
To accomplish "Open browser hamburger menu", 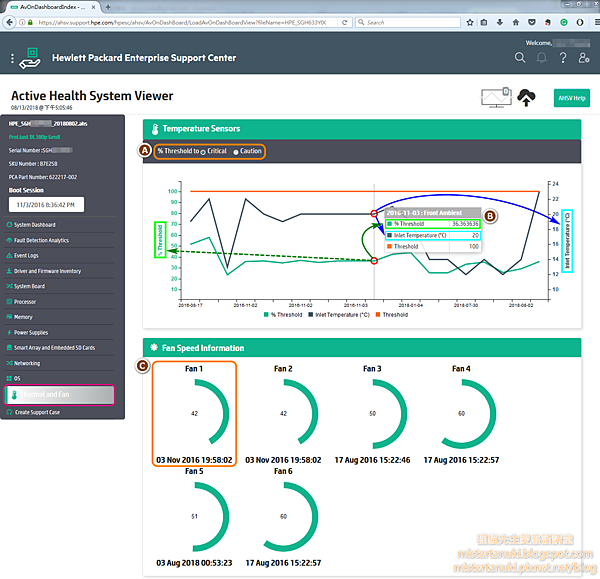I will (x=597, y=22).
